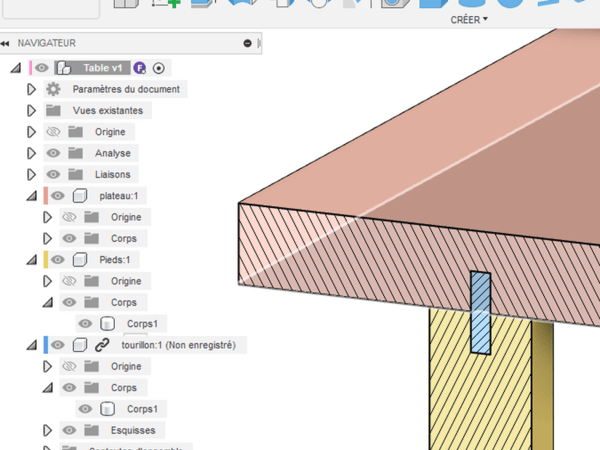Click the body icon of Corps1 under Pieds:1

coord(106,324)
